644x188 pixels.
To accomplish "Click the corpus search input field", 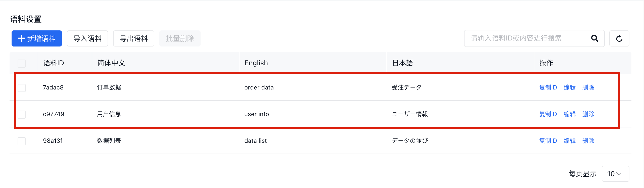I will [528, 38].
